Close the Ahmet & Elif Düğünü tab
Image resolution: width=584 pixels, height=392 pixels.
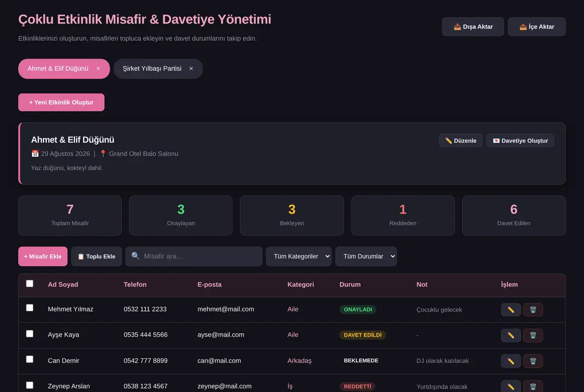coord(98,69)
